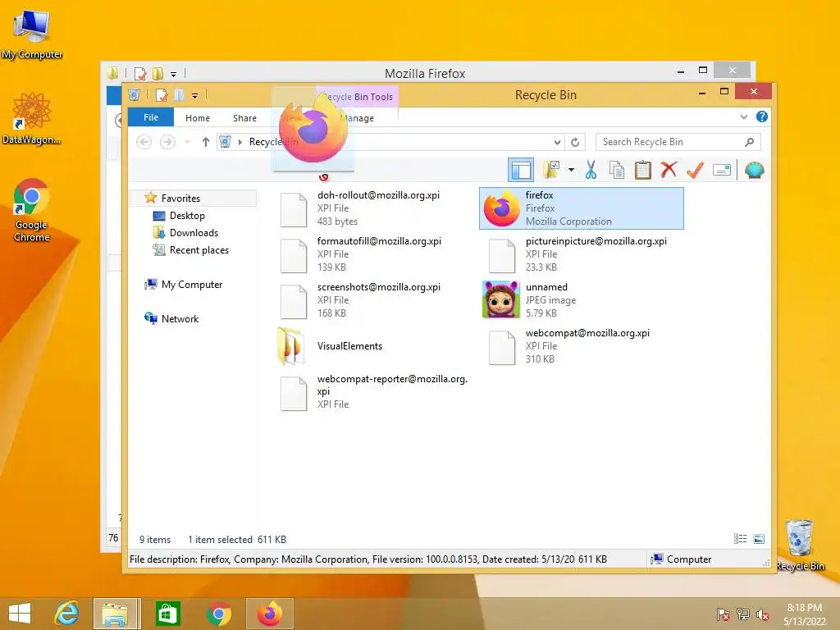Screen dimensions: 840x630
Task: Expand the address bar breadcrumb arrow
Action: 240,142
